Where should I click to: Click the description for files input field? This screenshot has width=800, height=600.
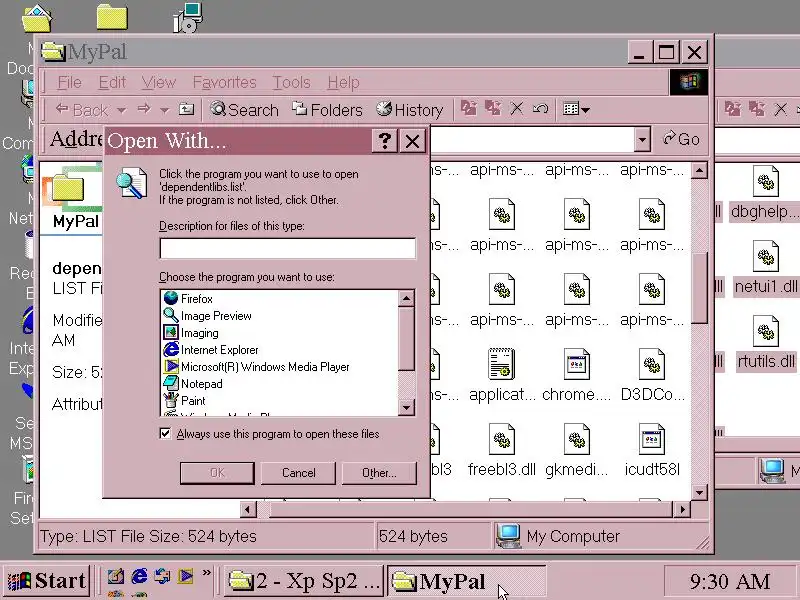[x=287, y=248]
